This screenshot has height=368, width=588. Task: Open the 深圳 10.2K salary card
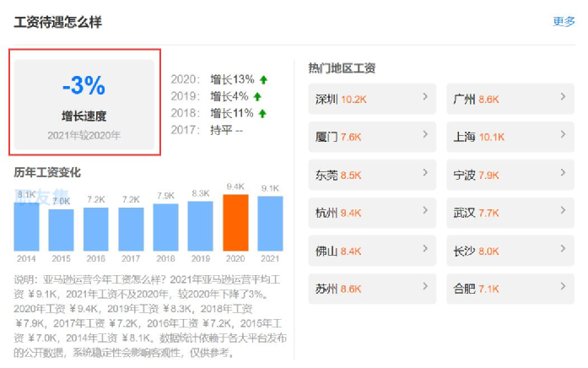(372, 99)
